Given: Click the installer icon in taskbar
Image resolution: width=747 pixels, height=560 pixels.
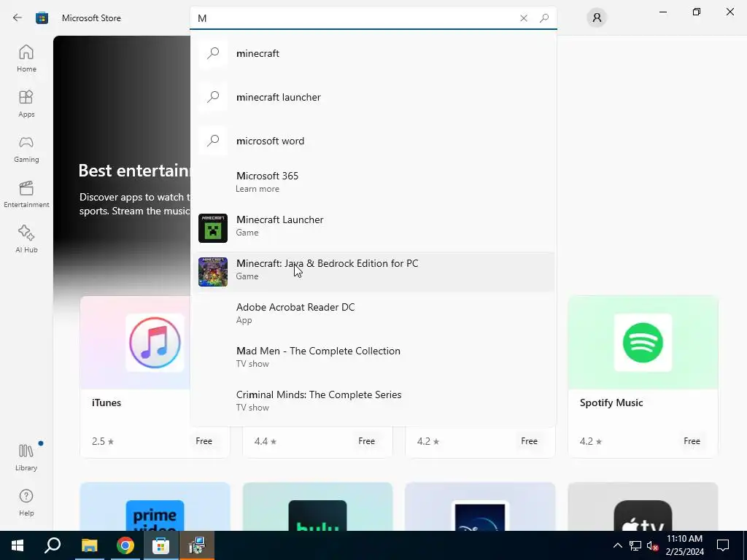Looking at the screenshot, I should (x=197, y=545).
